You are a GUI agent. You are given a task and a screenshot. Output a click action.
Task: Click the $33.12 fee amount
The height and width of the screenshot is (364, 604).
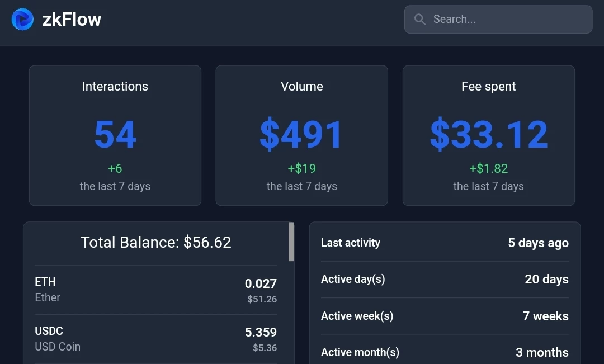tap(488, 134)
